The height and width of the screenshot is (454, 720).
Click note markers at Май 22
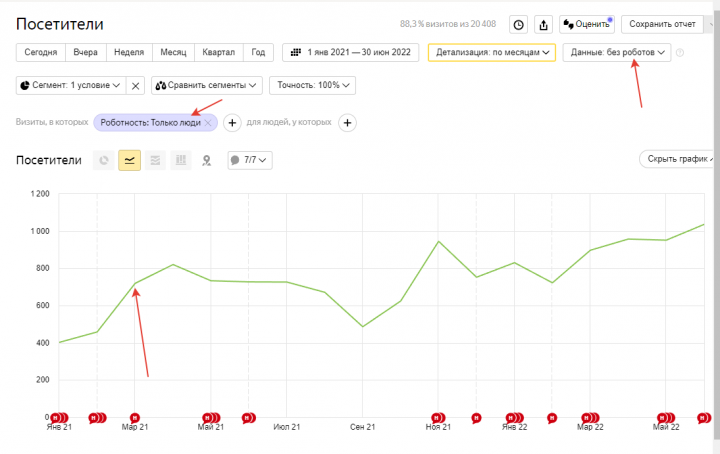(666, 418)
